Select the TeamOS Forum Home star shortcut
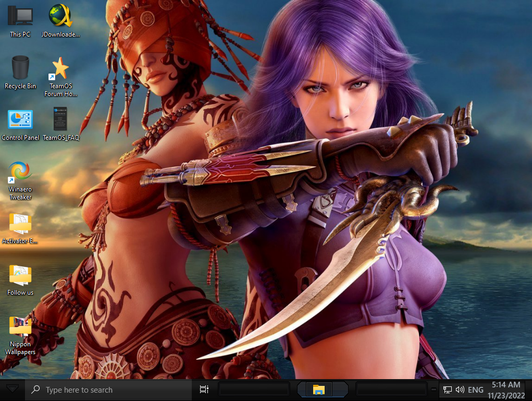532x401 pixels. pos(60,76)
